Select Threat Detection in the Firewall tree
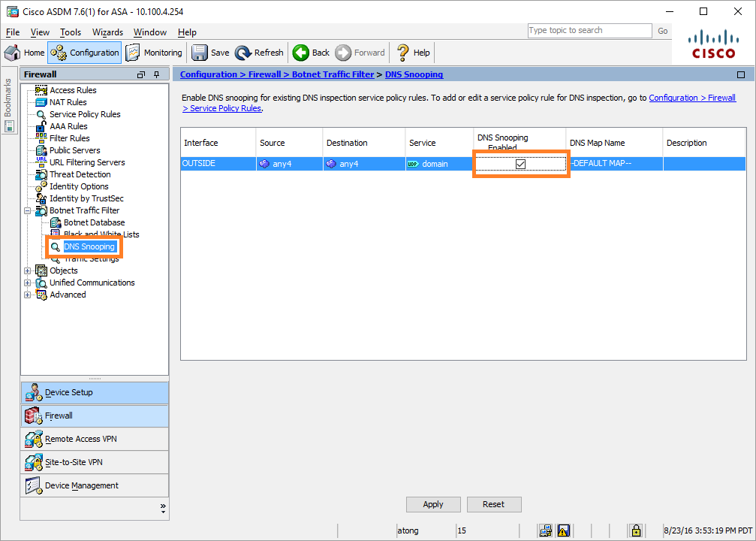This screenshot has height=541, width=756. [x=80, y=174]
